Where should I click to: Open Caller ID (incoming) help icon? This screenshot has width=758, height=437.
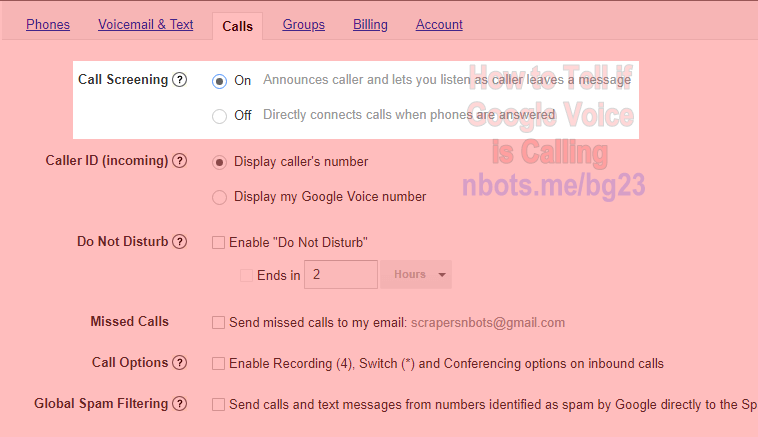pyautogui.click(x=179, y=160)
